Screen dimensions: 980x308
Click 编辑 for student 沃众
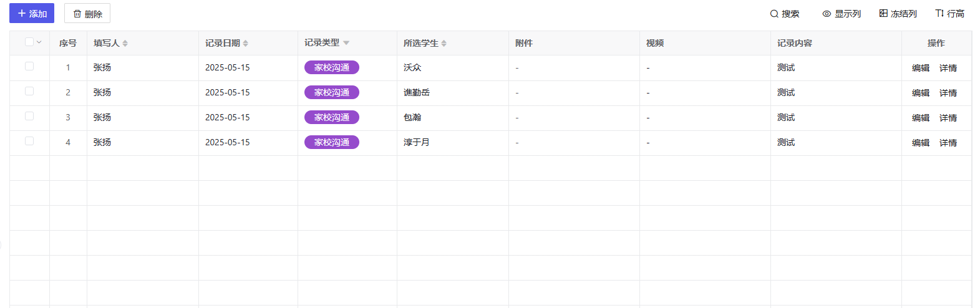pos(921,68)
